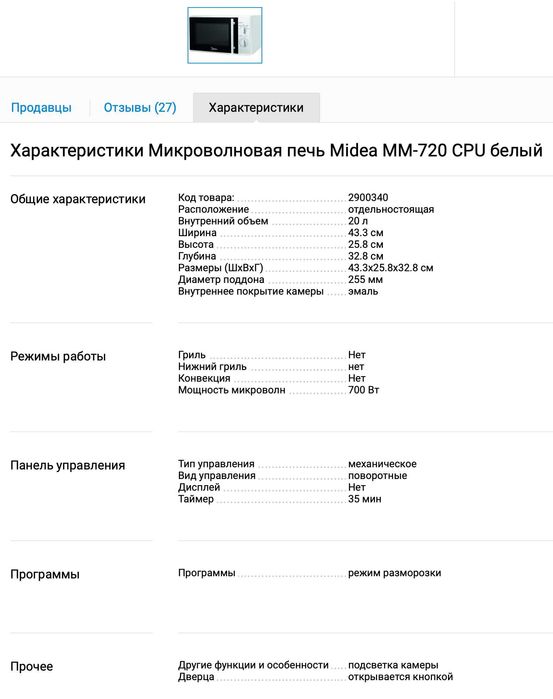Click the timer value 35 мин
Screen dimensions: 553x699
[x=365, y=499]
